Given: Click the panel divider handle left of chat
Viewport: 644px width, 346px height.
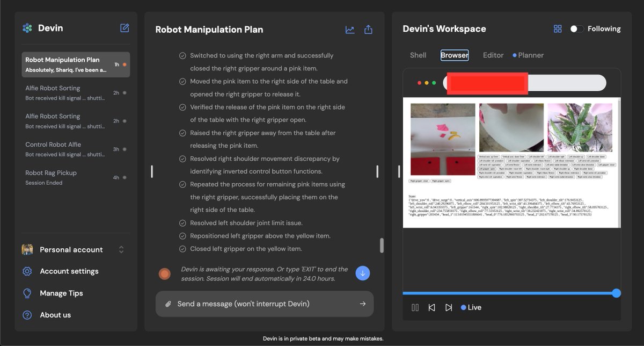Looking at the screenshot, I should pyautogui.click(x=152, y=171).
